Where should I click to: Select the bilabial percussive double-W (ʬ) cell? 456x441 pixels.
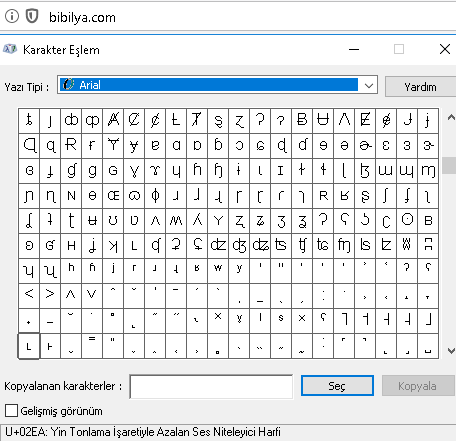pyautogui.click(x=407, y=246)
